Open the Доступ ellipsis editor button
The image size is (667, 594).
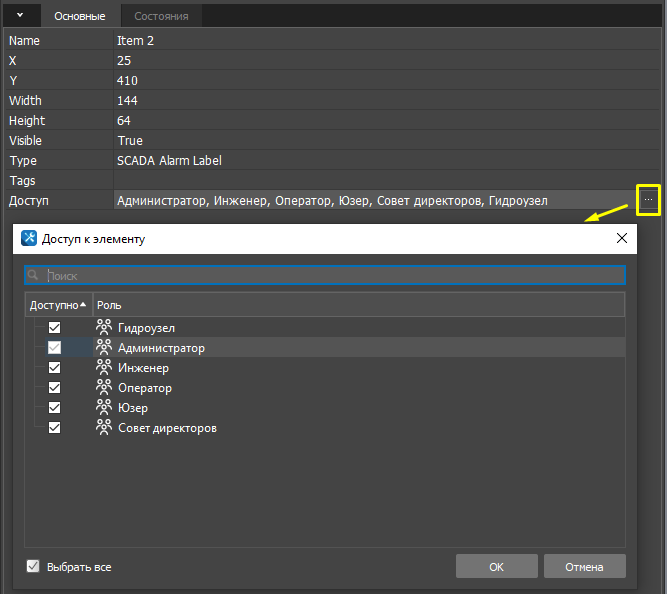pos(648,200)
